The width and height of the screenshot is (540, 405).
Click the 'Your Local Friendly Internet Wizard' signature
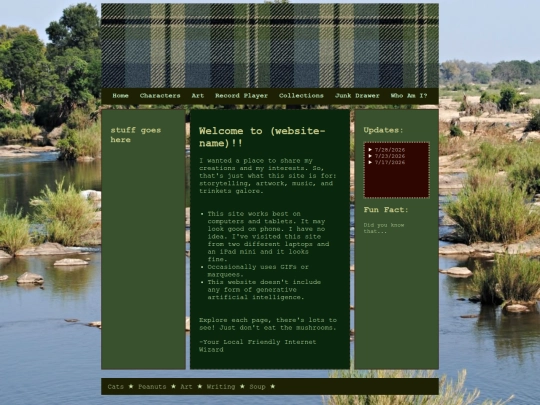point(257,346)
